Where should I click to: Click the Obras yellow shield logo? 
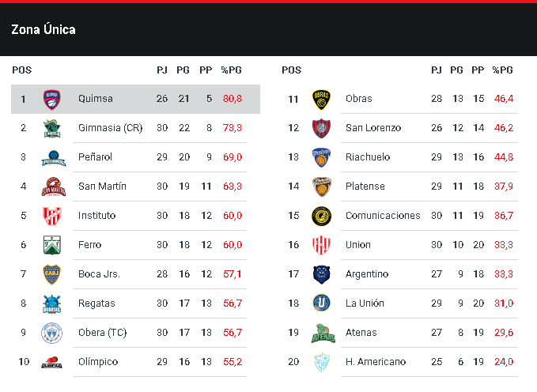321,100
